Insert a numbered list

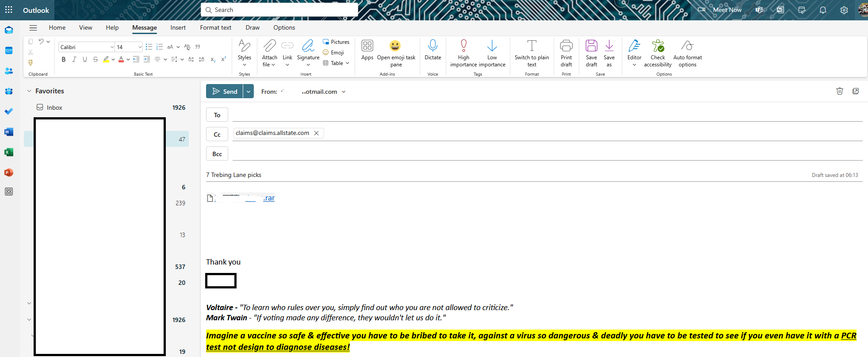[x=160, y=47]
